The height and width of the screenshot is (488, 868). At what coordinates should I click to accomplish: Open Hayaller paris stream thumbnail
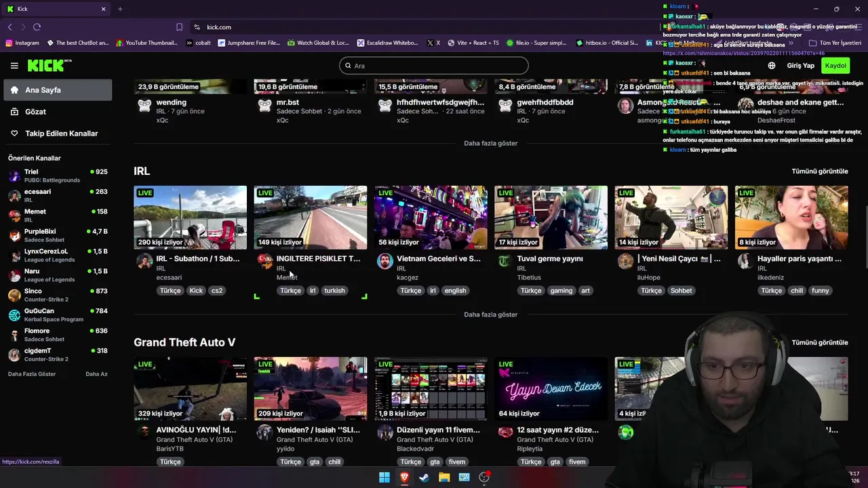(791, 218)
